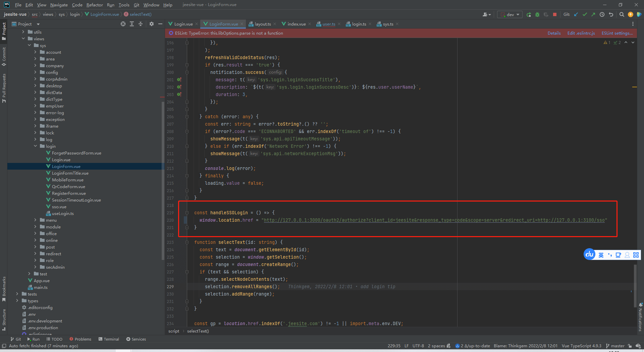Collapse all in Project panel
This screenshot has width=644, height=352.
point(141,24)
